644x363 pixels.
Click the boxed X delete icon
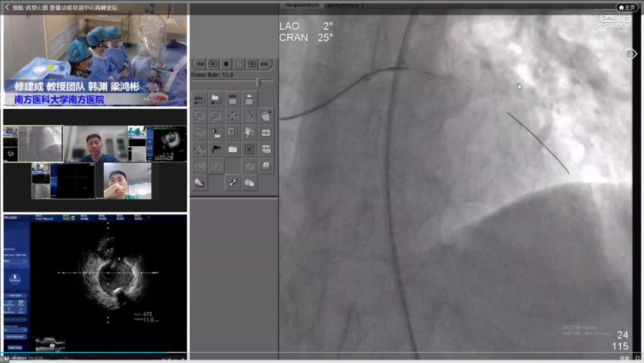249,149
